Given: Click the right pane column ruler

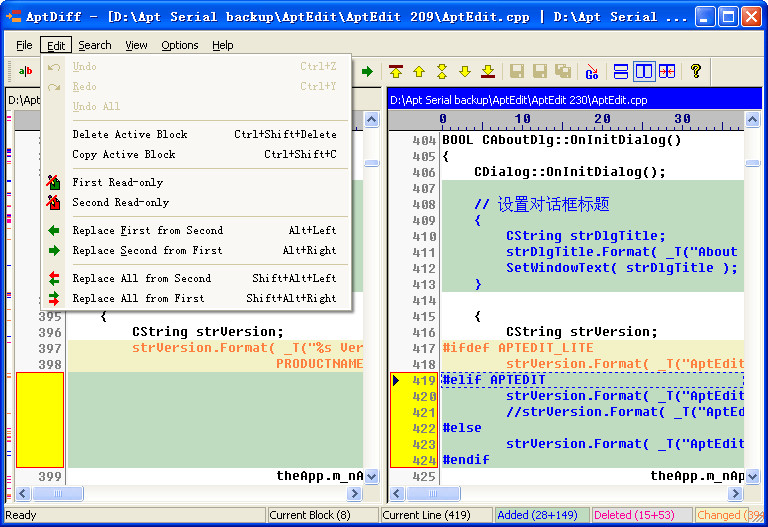Looking at the screenshot, I should coord(566,120).
